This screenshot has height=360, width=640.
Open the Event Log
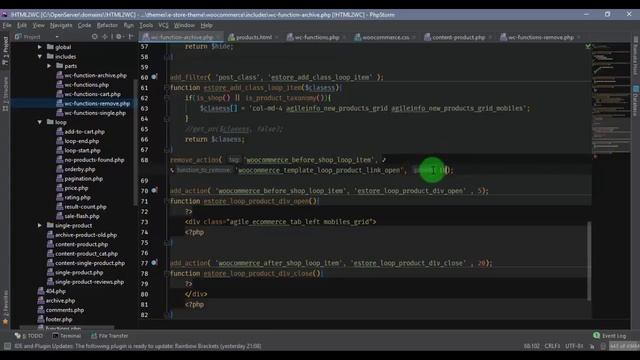(609, 336)
